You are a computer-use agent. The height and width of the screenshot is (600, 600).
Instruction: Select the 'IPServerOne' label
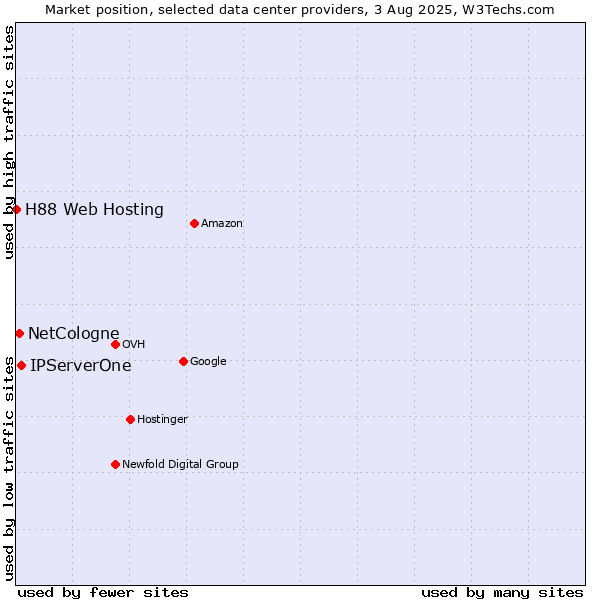coord(81,366)
